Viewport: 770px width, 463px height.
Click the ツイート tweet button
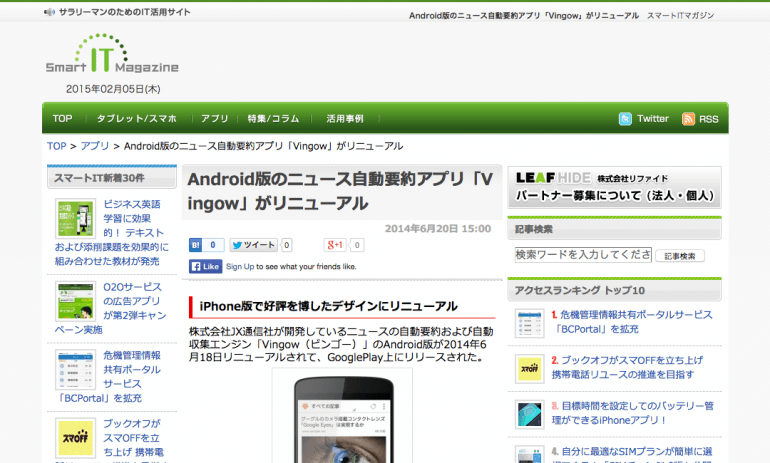pos(254,245)
